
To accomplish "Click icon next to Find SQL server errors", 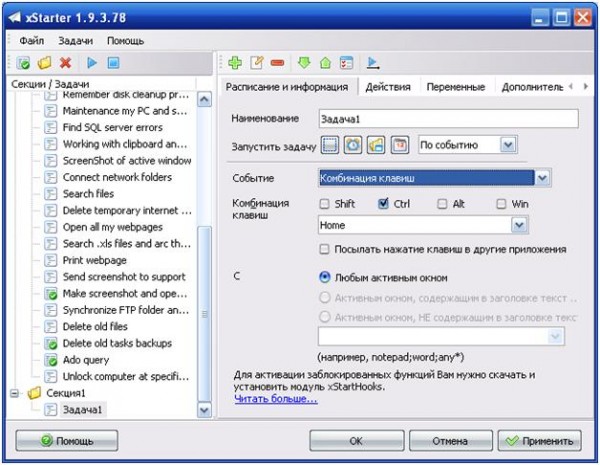I will click(51, 127).
